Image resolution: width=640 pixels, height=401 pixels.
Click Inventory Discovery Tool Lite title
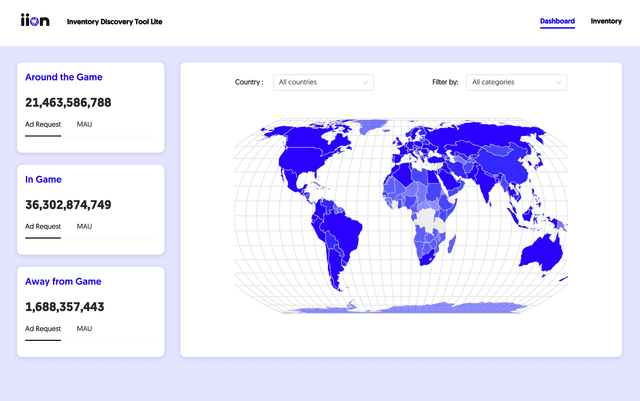point(114,21)
